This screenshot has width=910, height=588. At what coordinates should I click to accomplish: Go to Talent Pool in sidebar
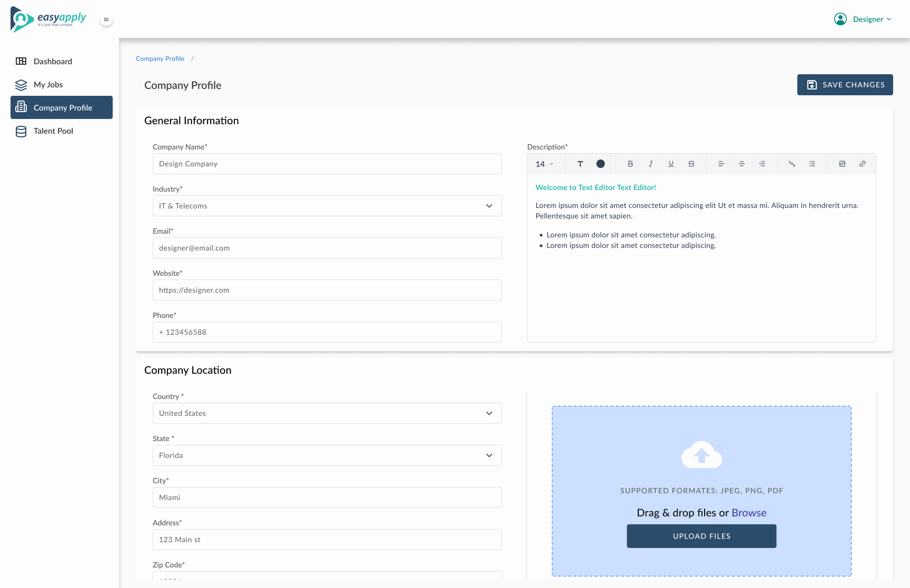(x=53, y=131)
